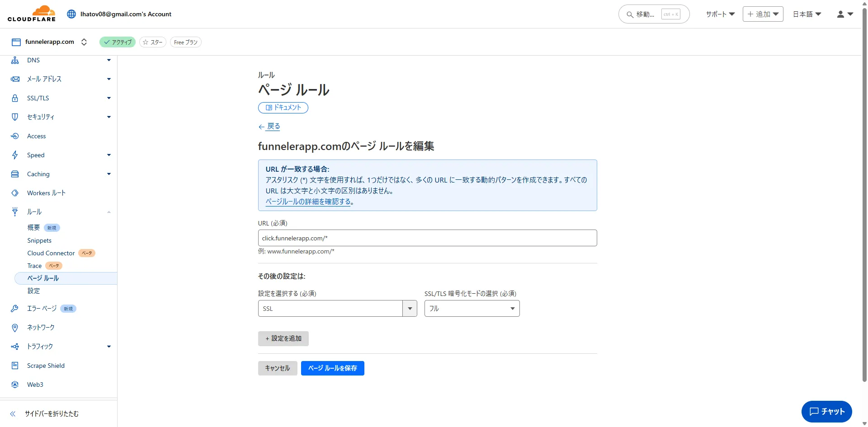Screen dimensions: 868x427
Task: Click the Cloudflare logo
Action: [x=32, y=14]
